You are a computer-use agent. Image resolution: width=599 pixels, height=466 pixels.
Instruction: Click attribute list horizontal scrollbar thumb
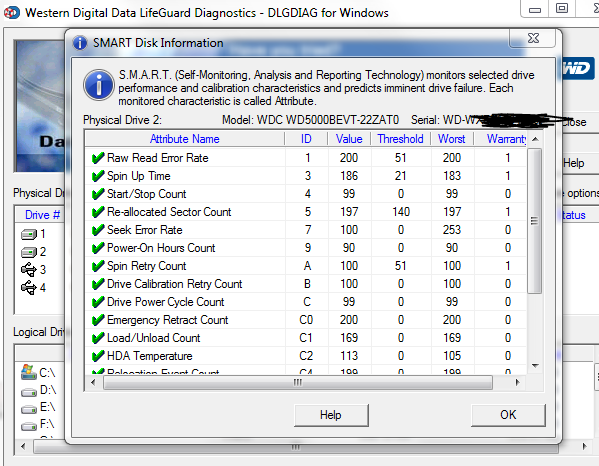[x=298, y=382]
